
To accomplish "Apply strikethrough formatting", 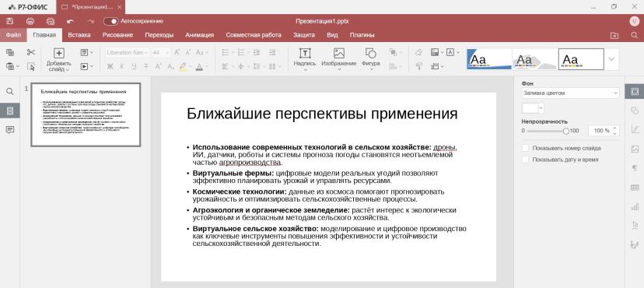I will coord(145,66).
